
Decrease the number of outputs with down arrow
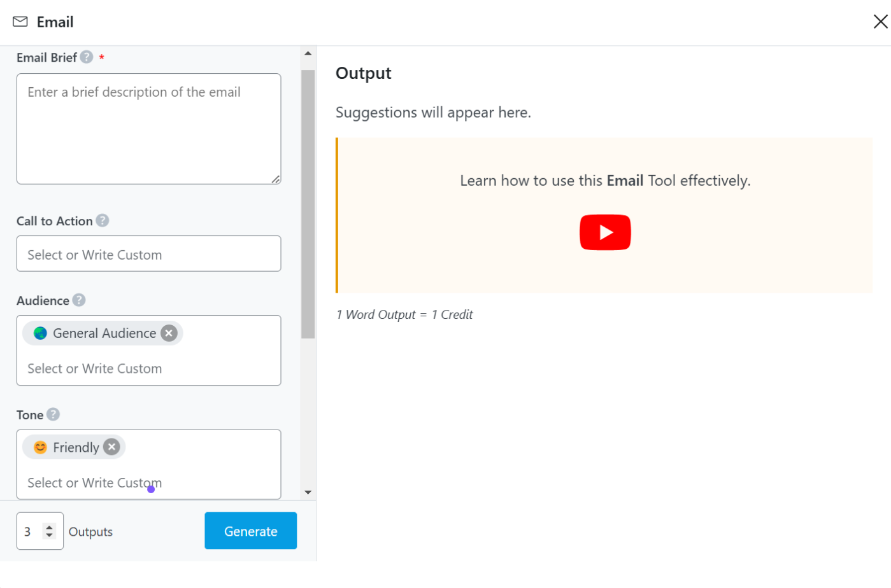[x=49, y=535]
